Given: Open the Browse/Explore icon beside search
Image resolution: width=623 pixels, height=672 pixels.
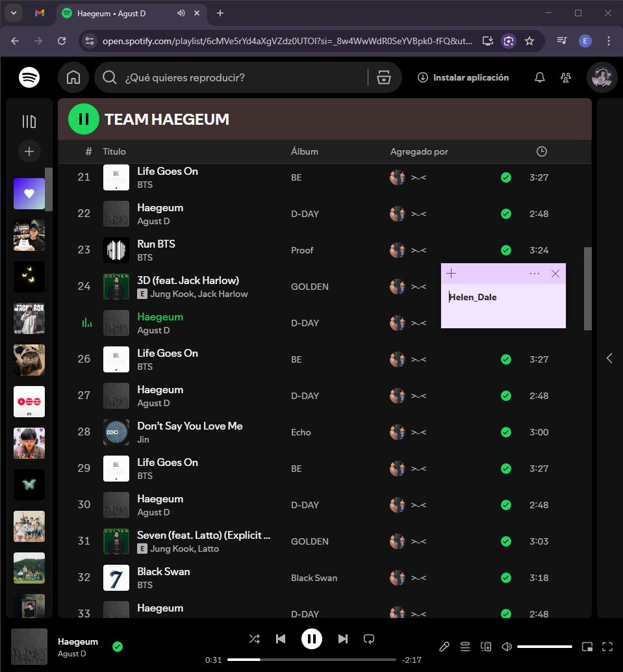Looking at the screenshot, I should tap(383, 77).
